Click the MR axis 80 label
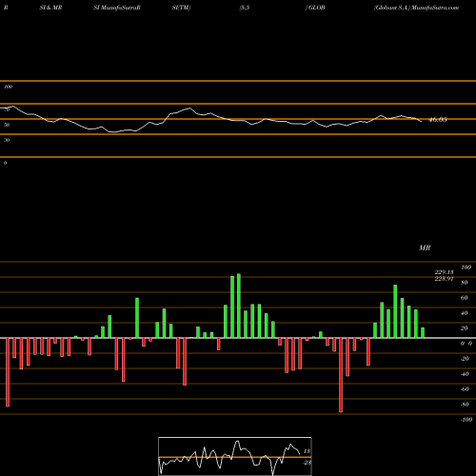This screenshot has width=476, height=476. 465,283
